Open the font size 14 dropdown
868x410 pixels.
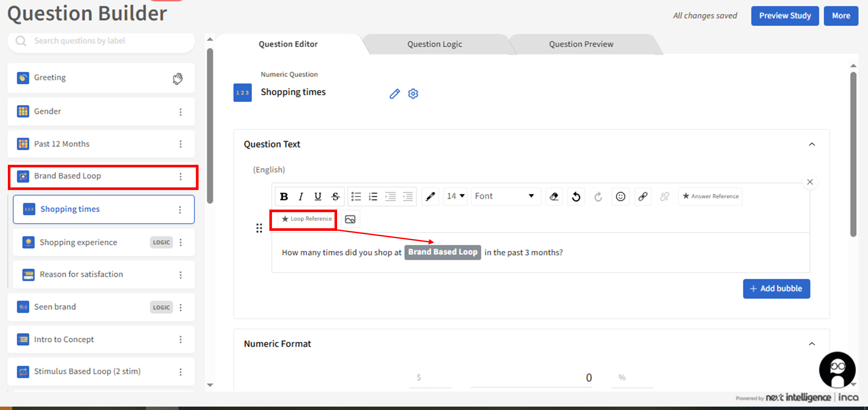point(455,196)
